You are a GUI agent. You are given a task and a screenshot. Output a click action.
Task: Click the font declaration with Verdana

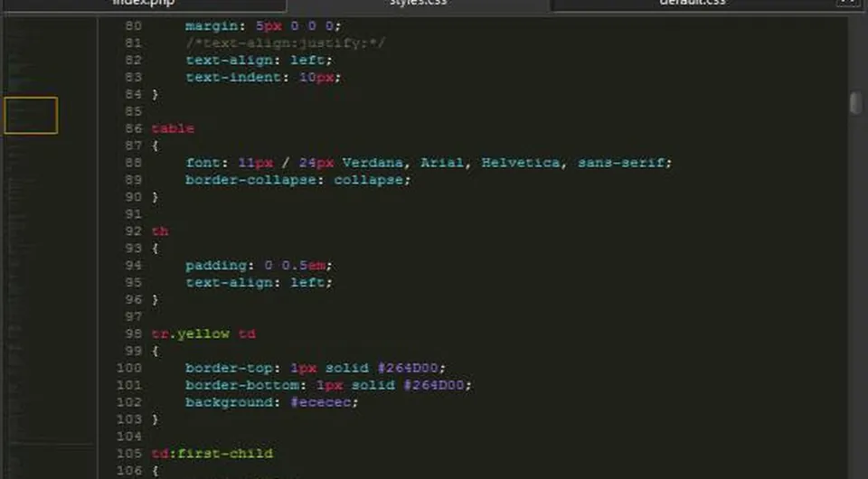pos(429,163)
